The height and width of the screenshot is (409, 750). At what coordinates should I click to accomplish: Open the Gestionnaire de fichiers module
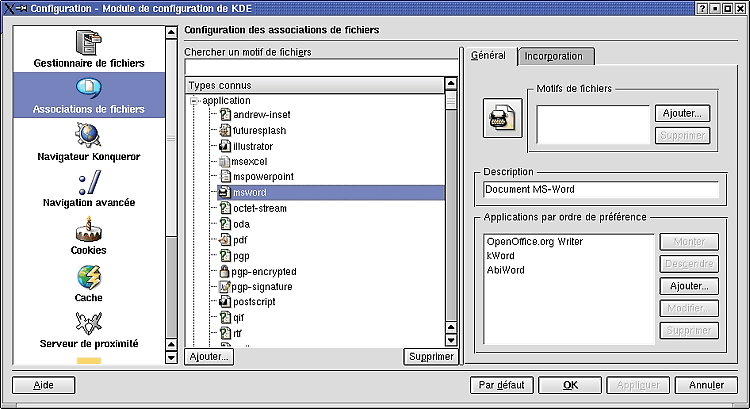point(88,49)
